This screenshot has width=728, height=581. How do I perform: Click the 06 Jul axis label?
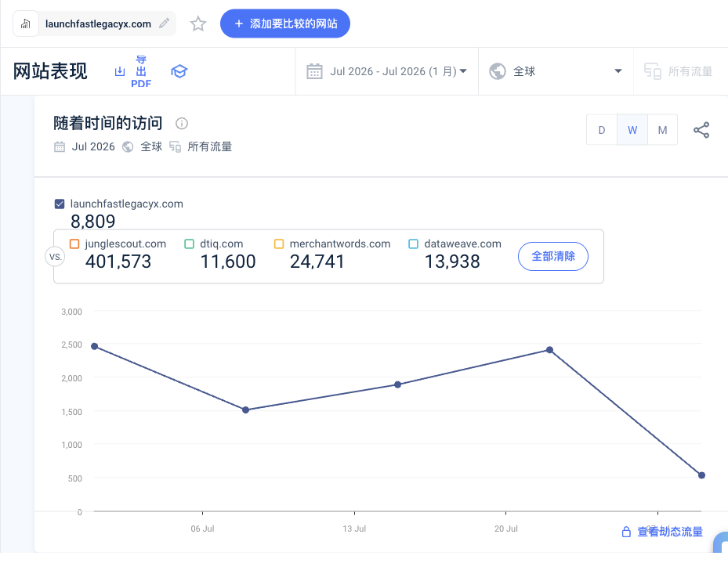coord(202,529)
